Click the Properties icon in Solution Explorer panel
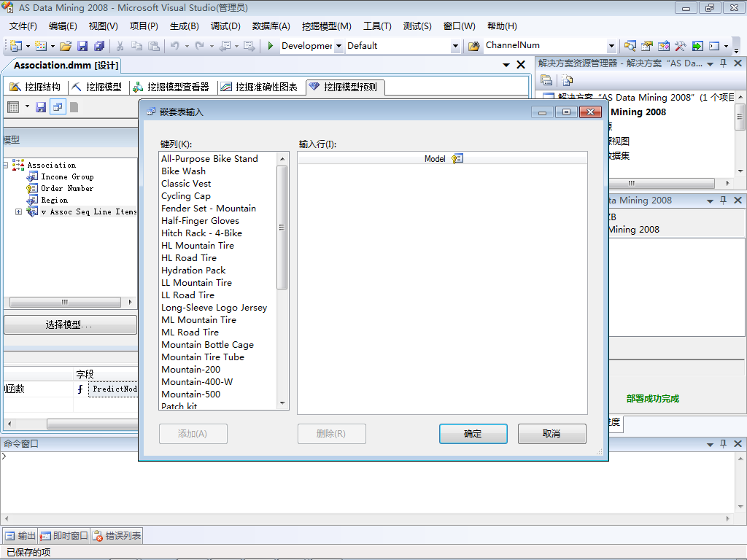 [x=546, y=80]
